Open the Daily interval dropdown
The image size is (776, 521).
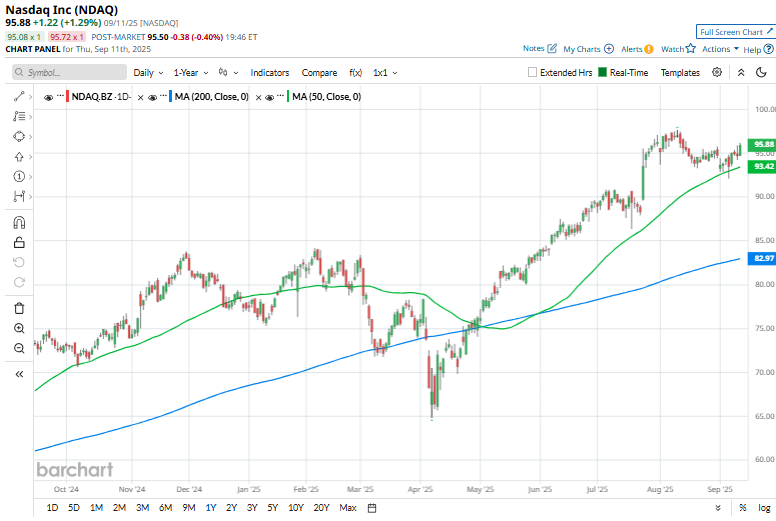pyautogui.click(x=148, y=73)
